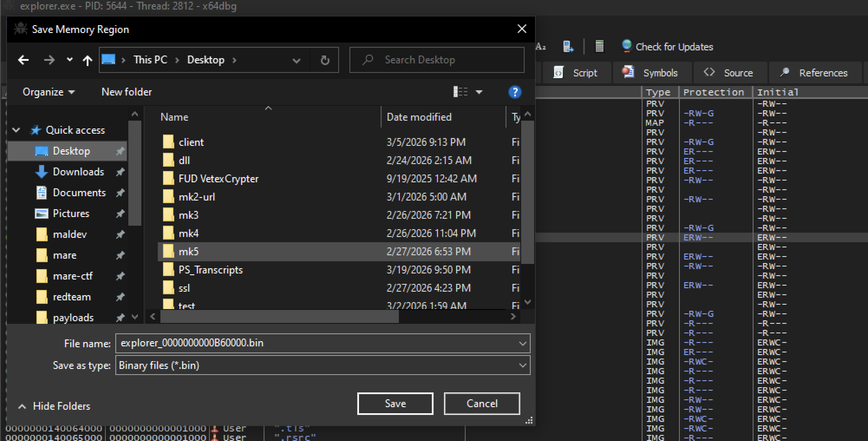Change the view layout icon
The height and width of the screenshot is (441, 868).
[x=460, y=92]
